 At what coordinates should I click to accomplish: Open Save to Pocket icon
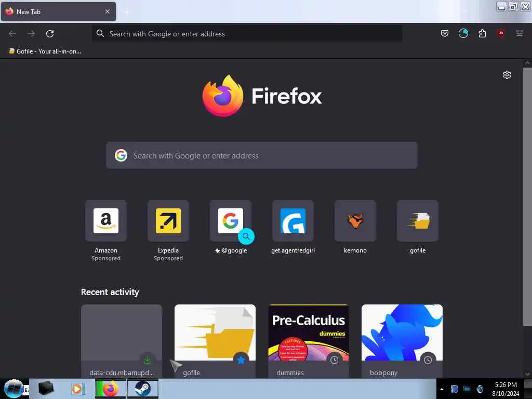(445, 33)
